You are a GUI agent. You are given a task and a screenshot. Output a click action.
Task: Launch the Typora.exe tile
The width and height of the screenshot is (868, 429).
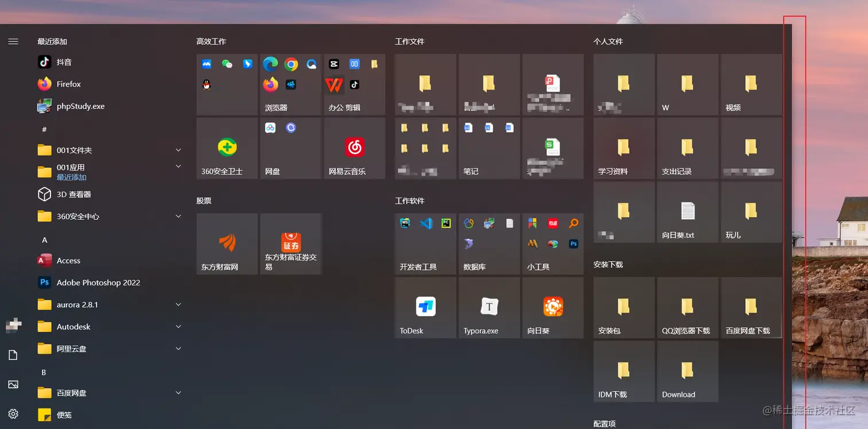[490, 308]
